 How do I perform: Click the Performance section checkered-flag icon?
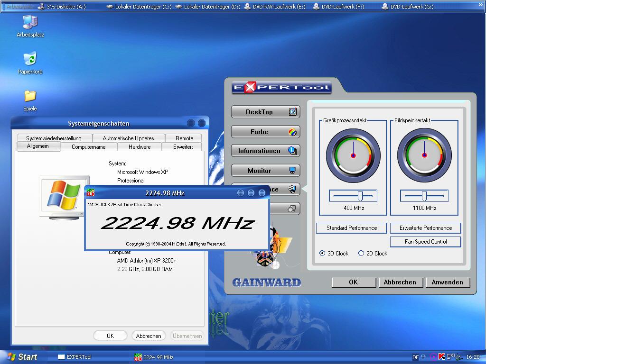click(x=292, y=190)
